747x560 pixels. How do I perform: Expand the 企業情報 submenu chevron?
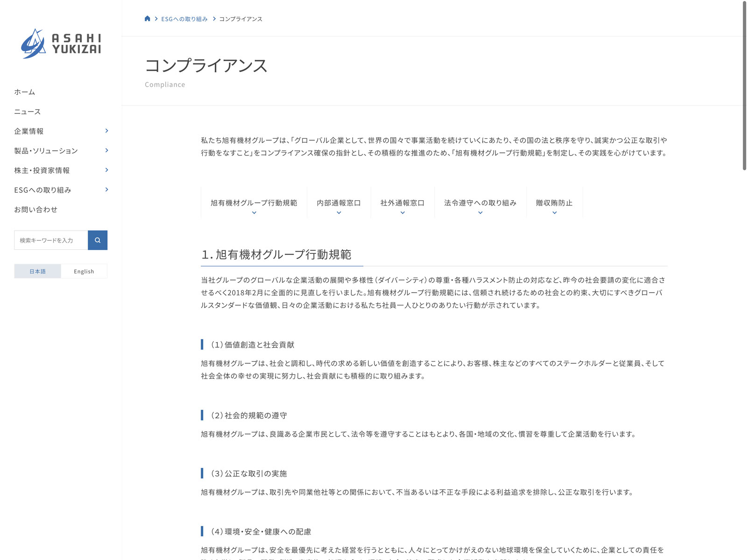click(x=106, y=131)
